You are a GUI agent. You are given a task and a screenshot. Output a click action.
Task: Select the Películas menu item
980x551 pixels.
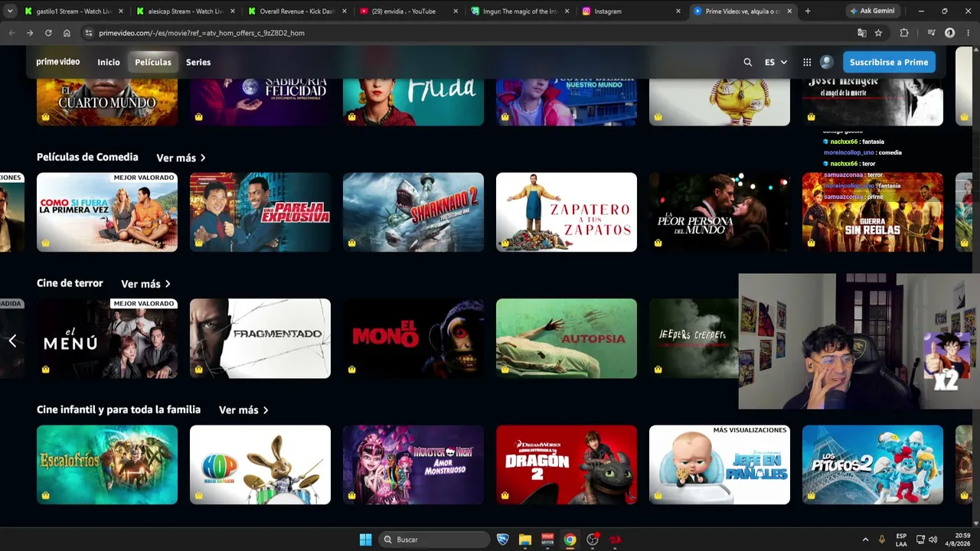click(x=153, y=62)
